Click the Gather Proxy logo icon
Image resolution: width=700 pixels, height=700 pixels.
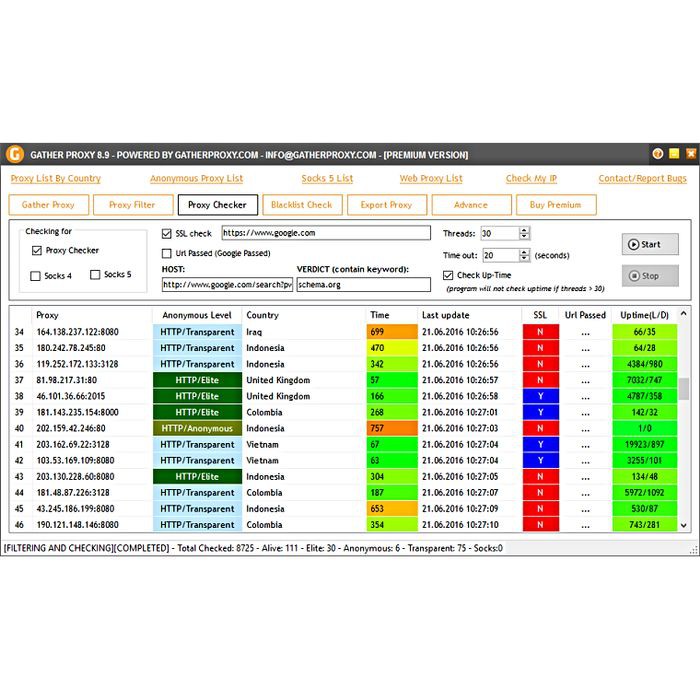coord(14,154)
